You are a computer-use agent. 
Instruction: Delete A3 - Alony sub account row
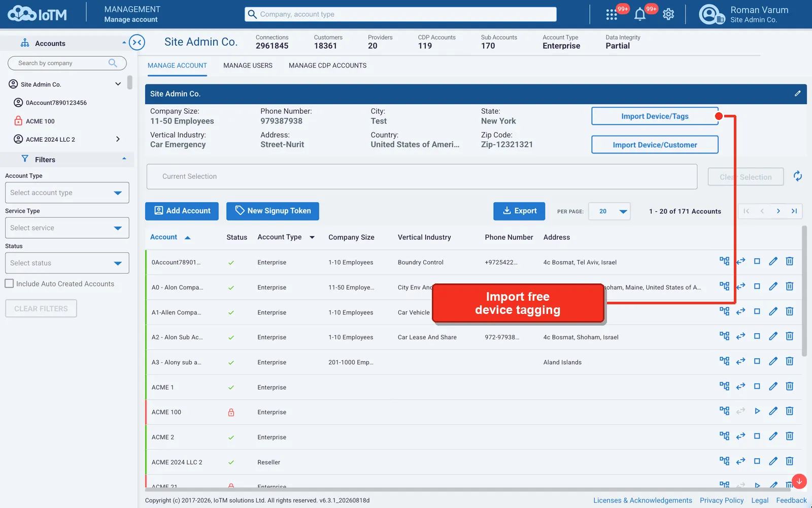789,361
